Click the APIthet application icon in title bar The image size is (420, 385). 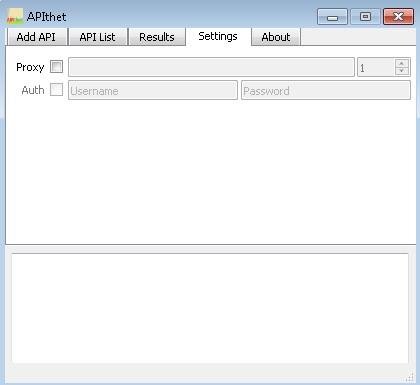click(x=15, y=16)
